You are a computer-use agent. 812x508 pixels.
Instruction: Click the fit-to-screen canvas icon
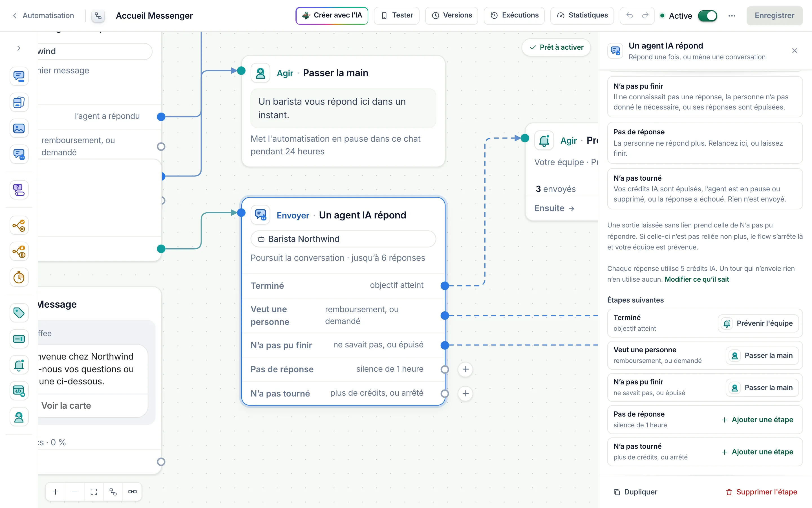94,492
